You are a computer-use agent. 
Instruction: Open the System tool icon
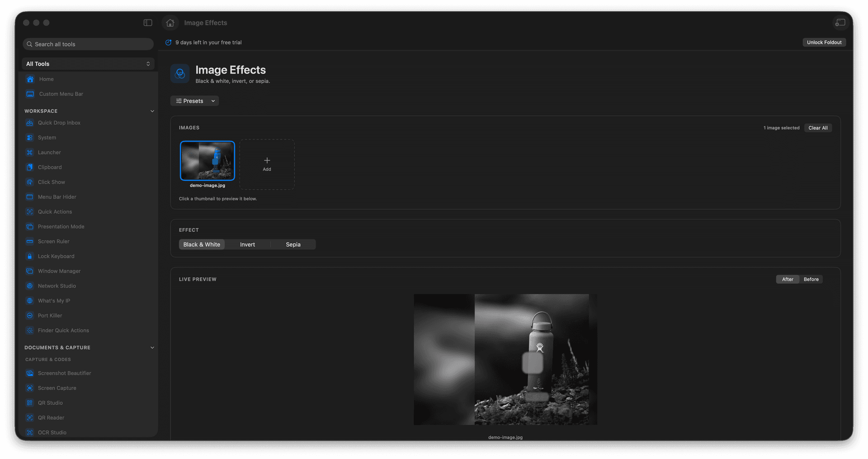click(30, 138)
